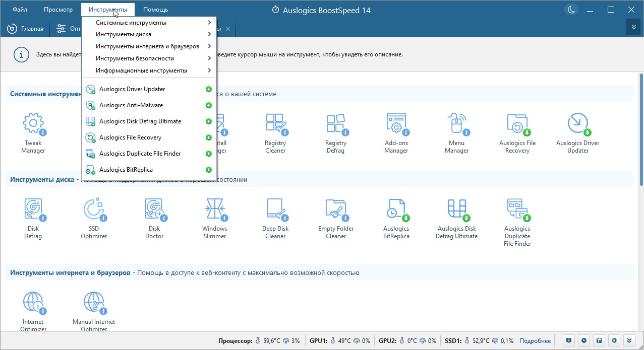
Task: Open the Tweak Manager tool
Action: click(33, 133)
